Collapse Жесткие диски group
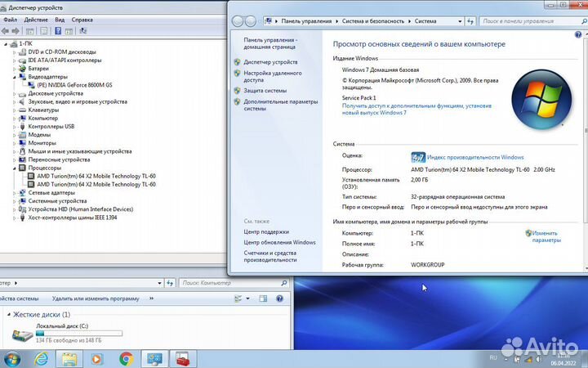This screenshot has height=368, width=588. pos(9,315)
